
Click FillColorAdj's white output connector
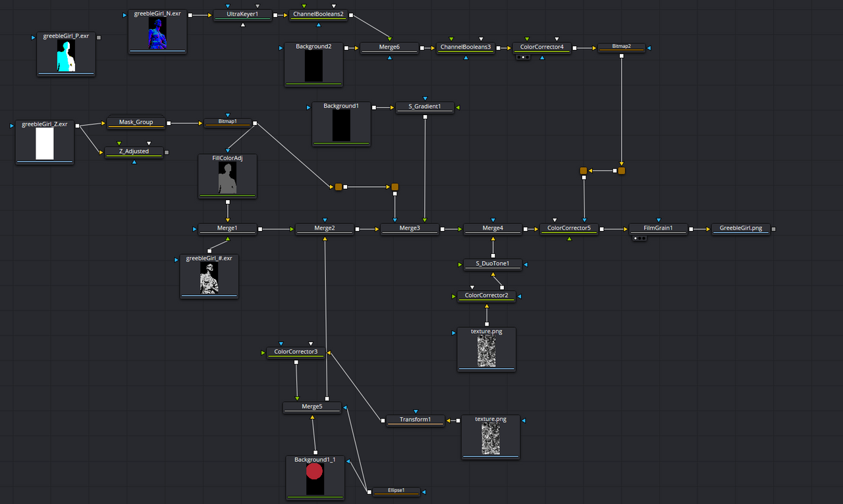tap(228, 202)
